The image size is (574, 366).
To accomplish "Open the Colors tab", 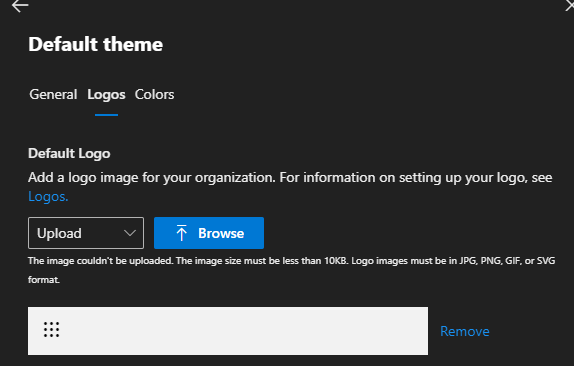I will [154, 94].
